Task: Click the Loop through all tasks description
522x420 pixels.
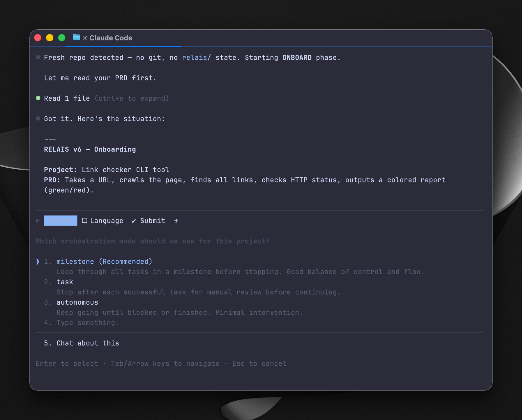Action: click(240, 272)
